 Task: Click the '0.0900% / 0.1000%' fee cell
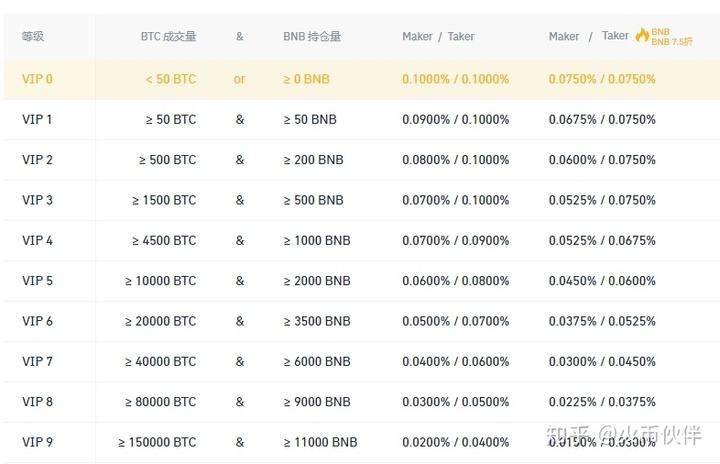(456, 119)
